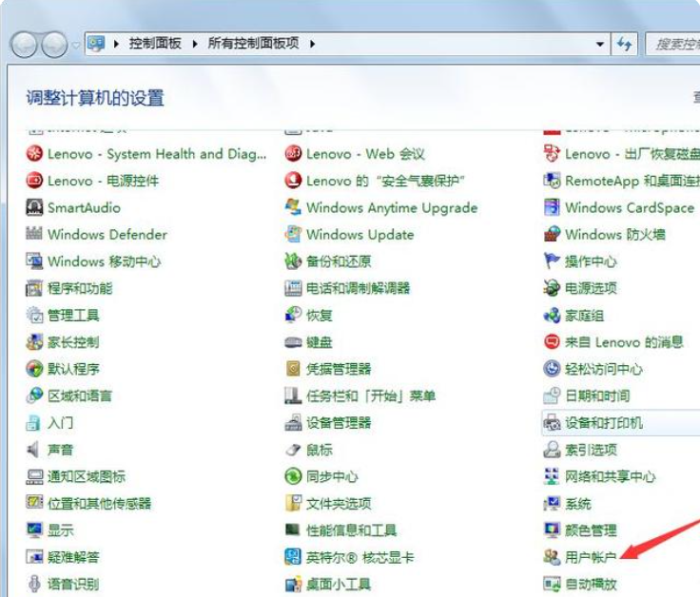700x597 pixels.
Task: Click the 用户帐户 user accounts icon
Action: [552, 557]
